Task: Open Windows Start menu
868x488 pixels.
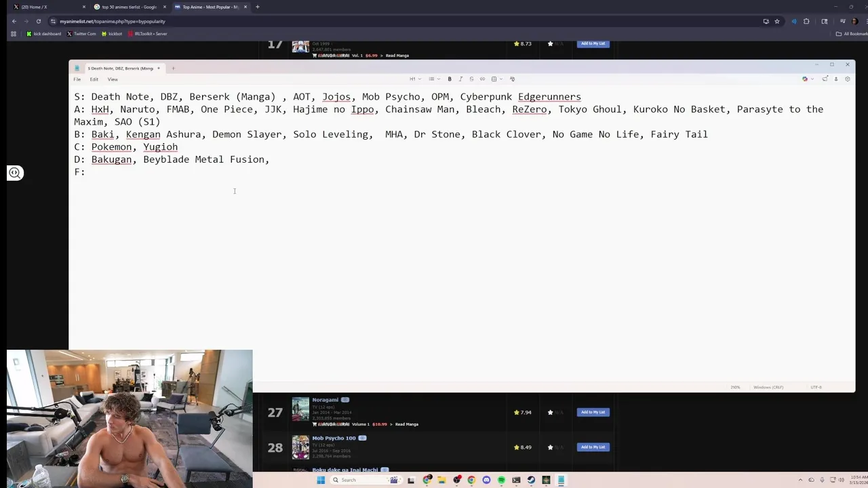Action: tap(321, 480)
